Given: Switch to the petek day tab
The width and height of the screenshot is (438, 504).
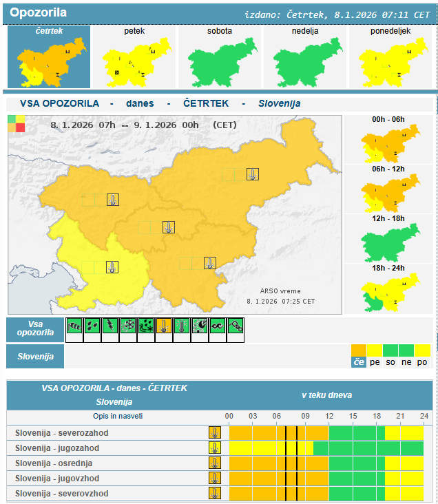Looking at the screenshot, I should [x=134, y=57].
